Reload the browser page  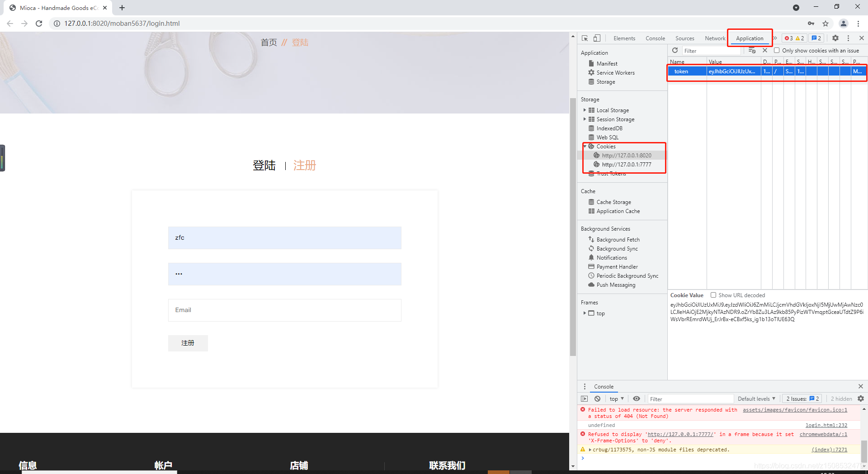point(39,24)
